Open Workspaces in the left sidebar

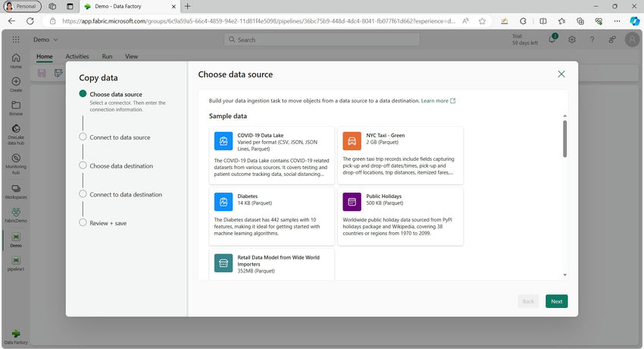click(x=16, y=191)
